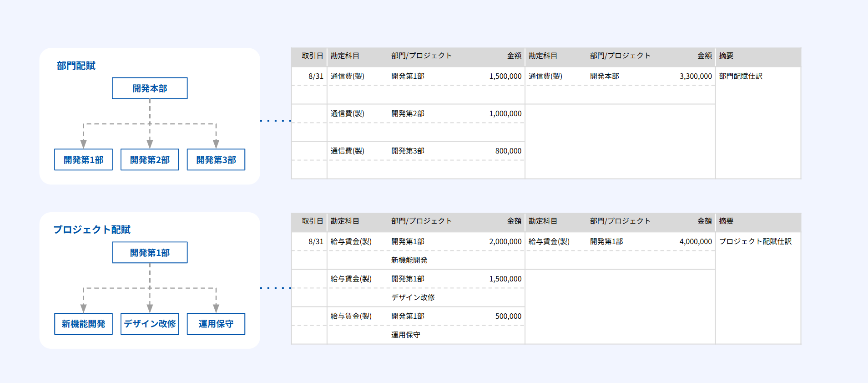Click the 新機能開発 cell in the lower table

click(409, 260)
